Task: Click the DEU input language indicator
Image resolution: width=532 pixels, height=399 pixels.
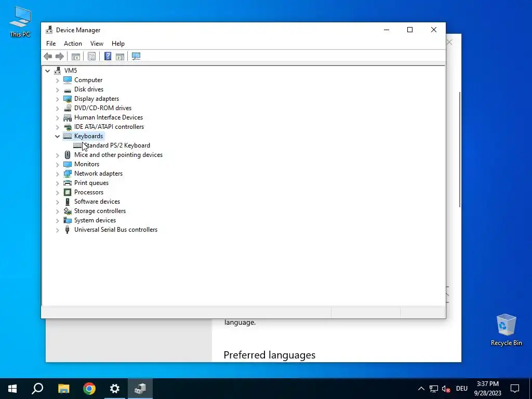Action: tap(462, 389)
